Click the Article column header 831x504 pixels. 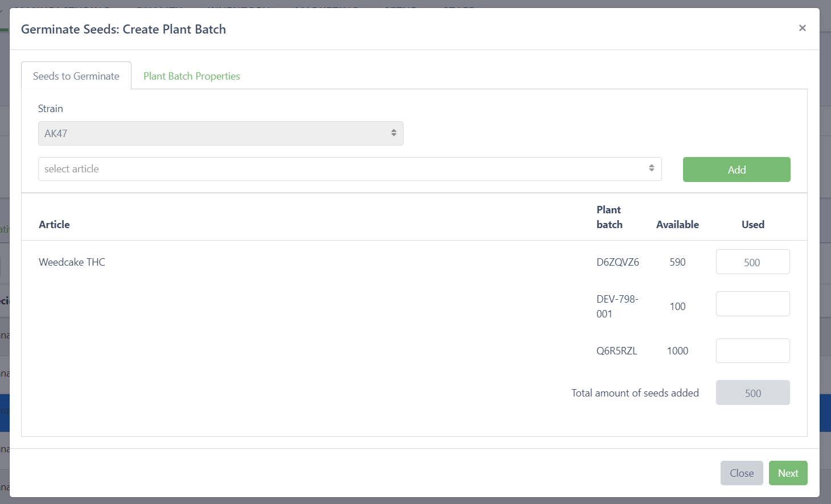(54, 225)
